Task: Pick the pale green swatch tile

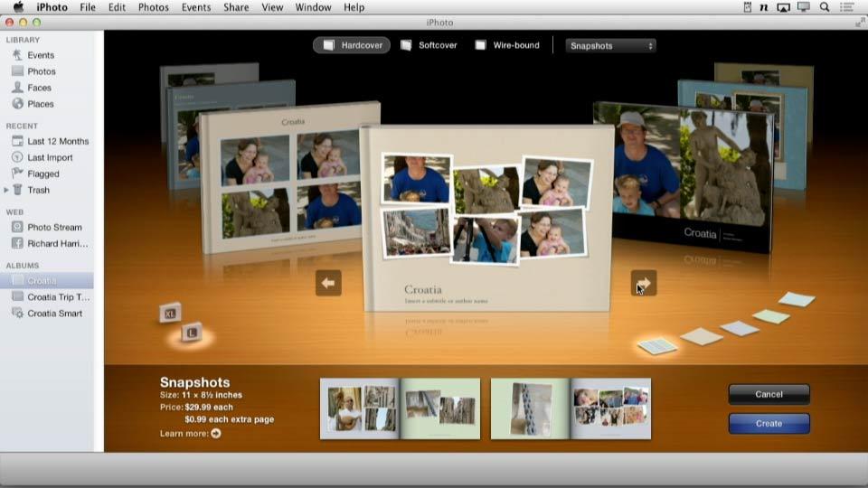Action: click(x=771, y=316)
